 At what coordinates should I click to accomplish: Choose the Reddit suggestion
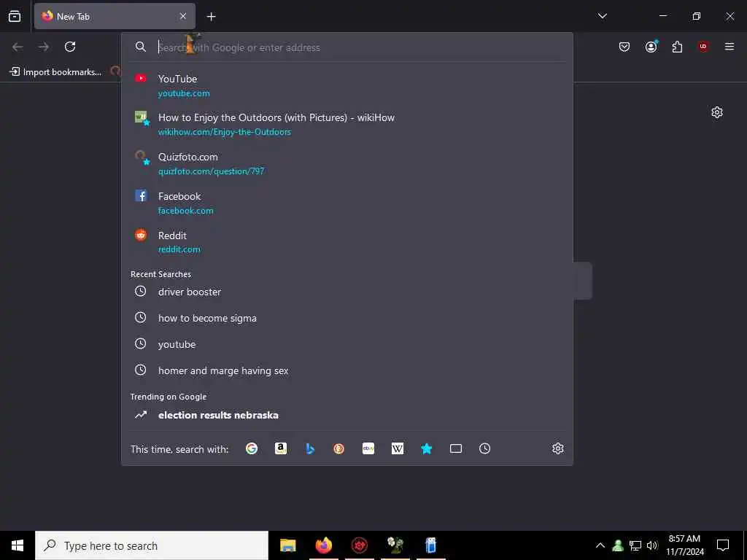tap(347, 242)
